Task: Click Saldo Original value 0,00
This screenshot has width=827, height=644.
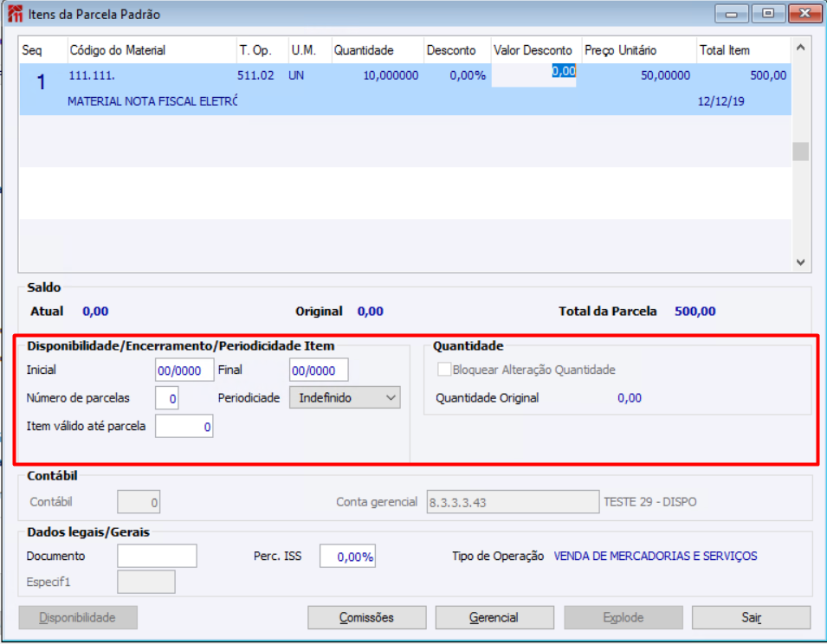Action: click(x=371, y=312)
